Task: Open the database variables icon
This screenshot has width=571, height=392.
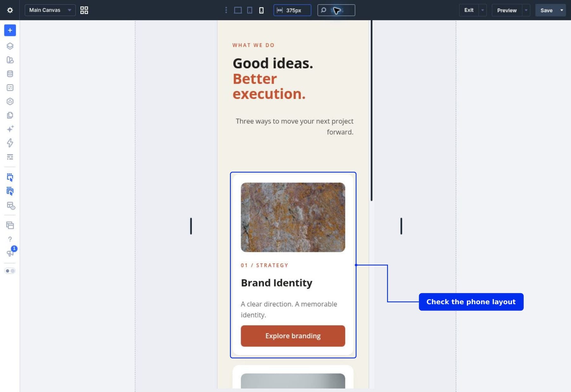Action: (10, 74)
